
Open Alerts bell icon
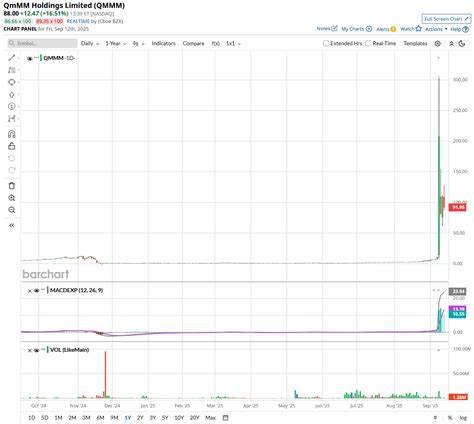pyautogui.click(x=393, y=29)
